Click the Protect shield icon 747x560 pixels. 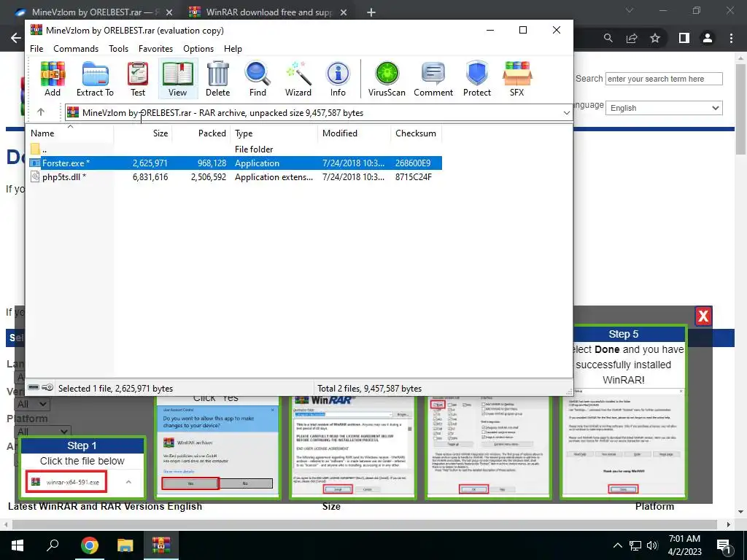[x=477, y=79]
